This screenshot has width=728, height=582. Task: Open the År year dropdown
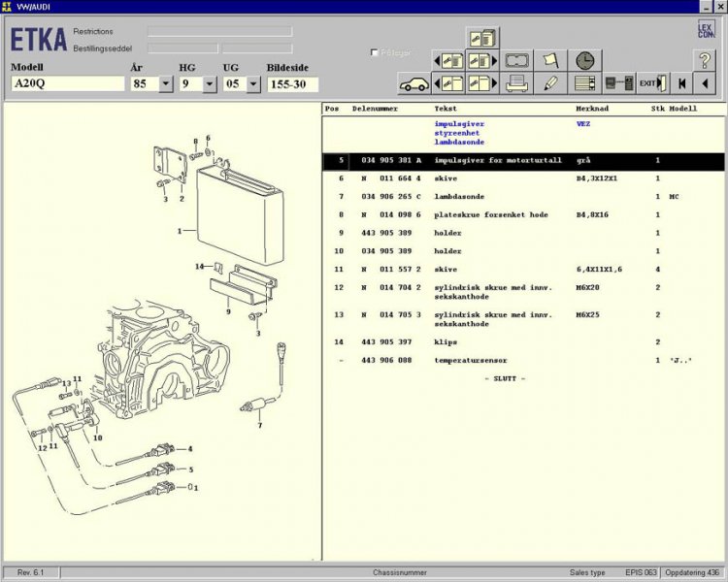coord(165,84)
